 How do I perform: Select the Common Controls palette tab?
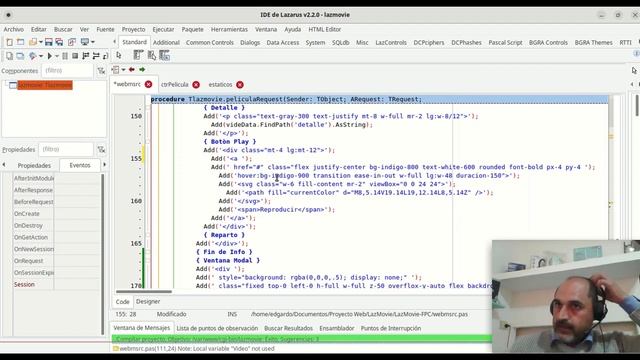click(210, 42)
